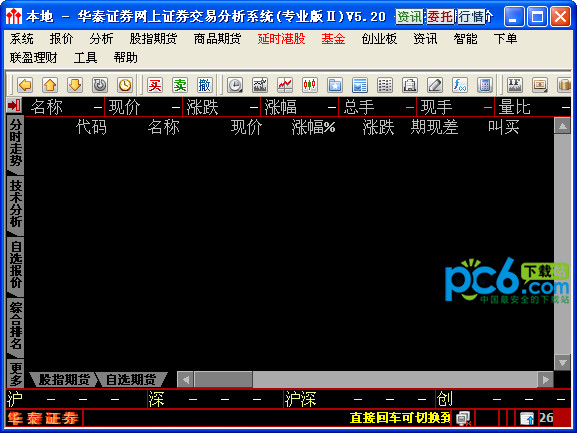Switch to the 自选期货 bottom tab
Viewport: 577px width, 433px height.
click(x=131, y=380)
